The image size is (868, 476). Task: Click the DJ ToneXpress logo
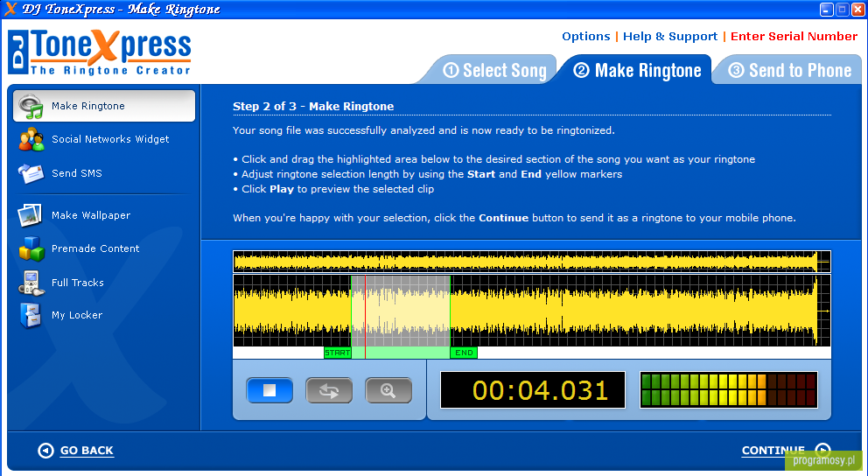click(100, 52)
